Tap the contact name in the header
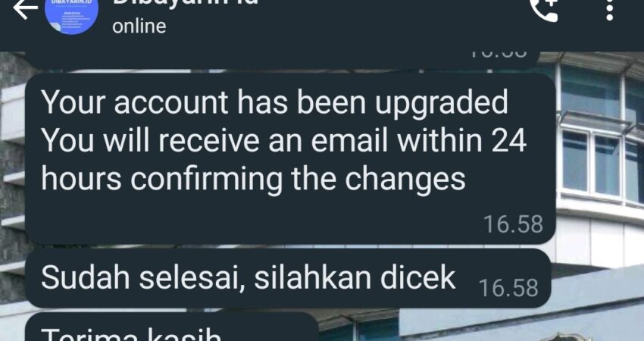This screenshot has width=644, height=341. (186, 2)
